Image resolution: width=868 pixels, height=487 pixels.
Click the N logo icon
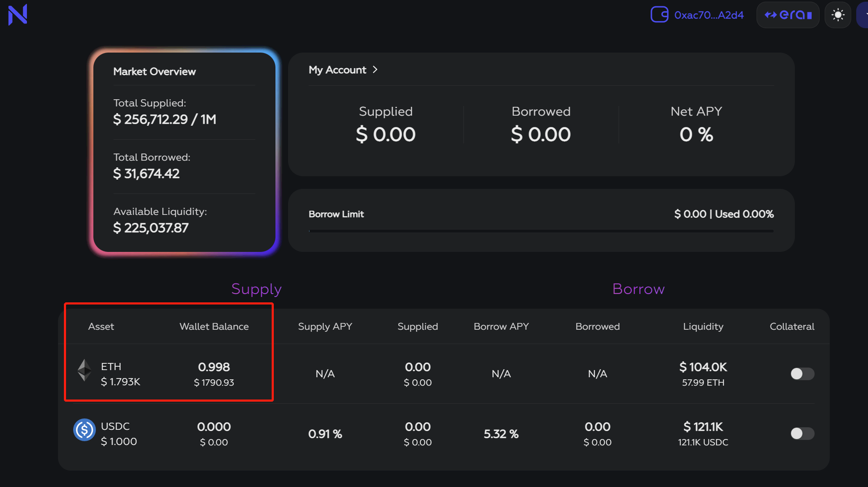[x=18, y=14]
